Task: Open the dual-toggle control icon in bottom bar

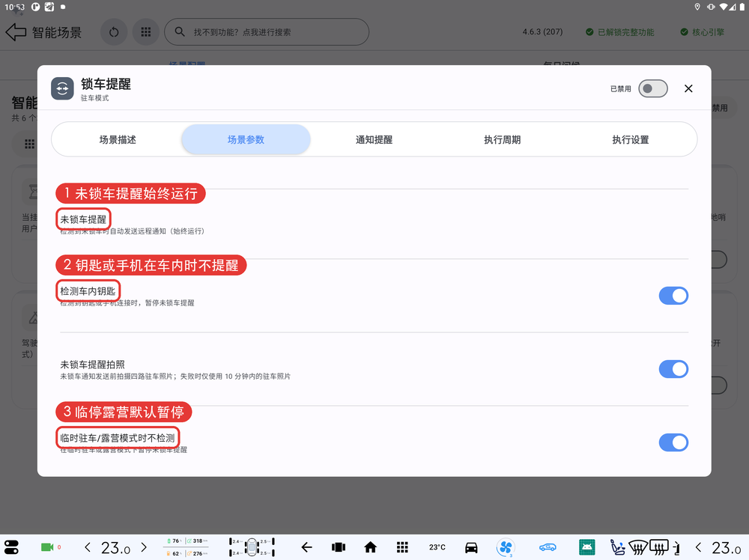Action: (11, 547)
